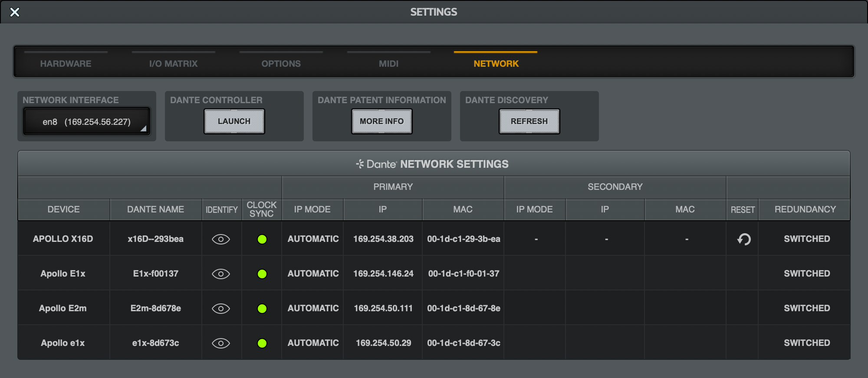Image resolution: width=868 pixels, height=378 pixels.
Task: Click the identify eye icon for APOLLO X16D
Action: (221, 239)
